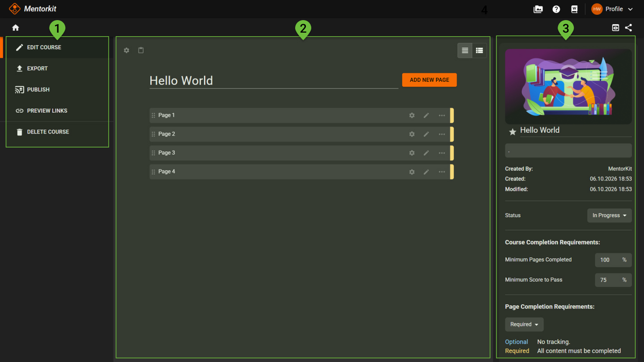644x362 pixels.
Task: Click the Minimum Score to Pass field
Action: pyautogui.click(x=613, y=280)
